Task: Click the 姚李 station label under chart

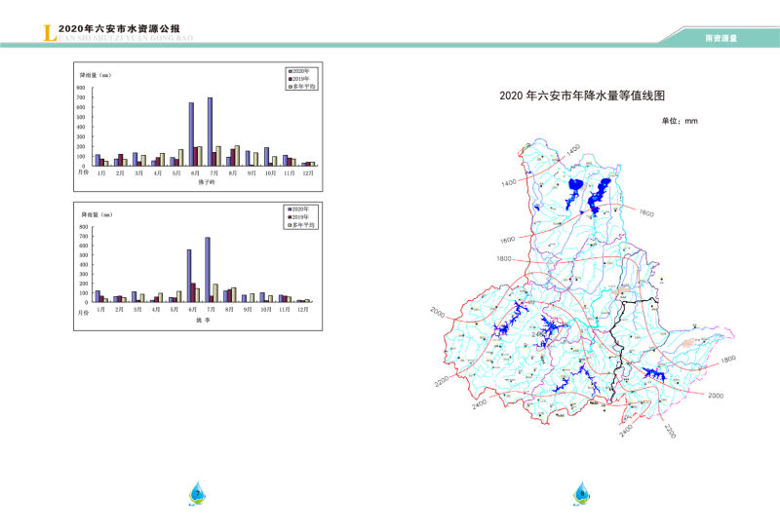Action: coord(202,320)
